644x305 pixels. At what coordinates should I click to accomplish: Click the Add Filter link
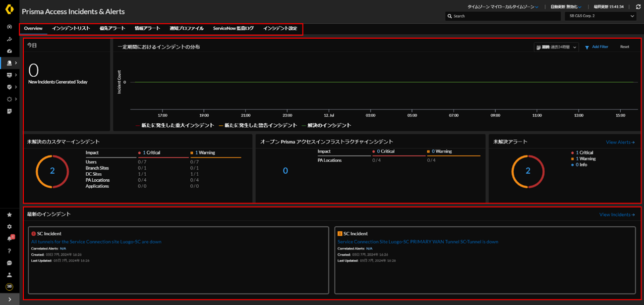600,47
